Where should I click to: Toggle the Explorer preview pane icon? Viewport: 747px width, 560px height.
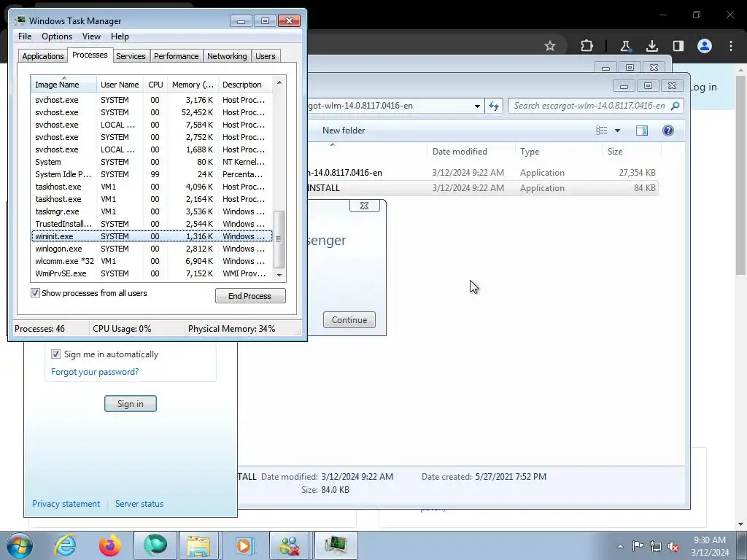click(x=642, y=131)
